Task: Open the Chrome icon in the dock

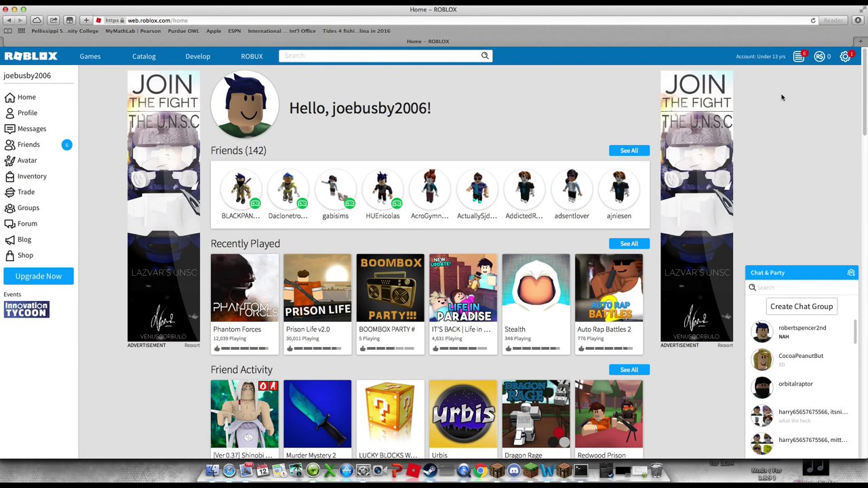Action: coord(480,470)
